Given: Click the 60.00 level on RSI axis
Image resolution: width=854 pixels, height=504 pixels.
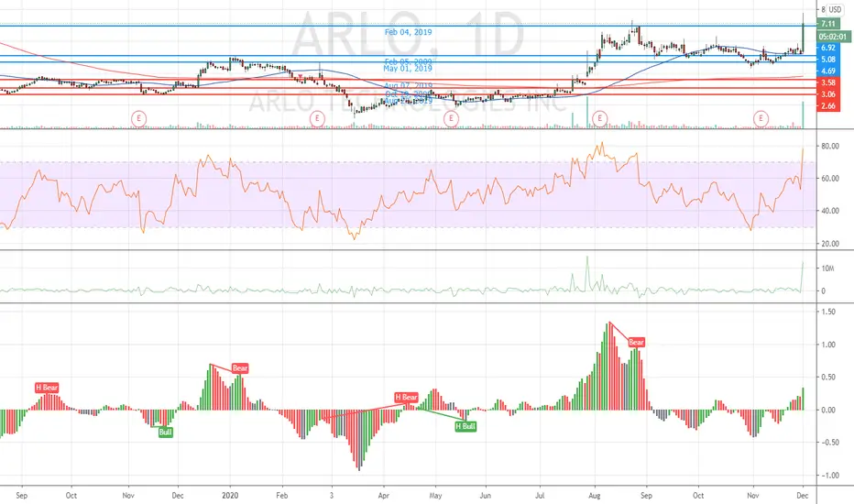Looking at the screenshot, I should [830, 178].
